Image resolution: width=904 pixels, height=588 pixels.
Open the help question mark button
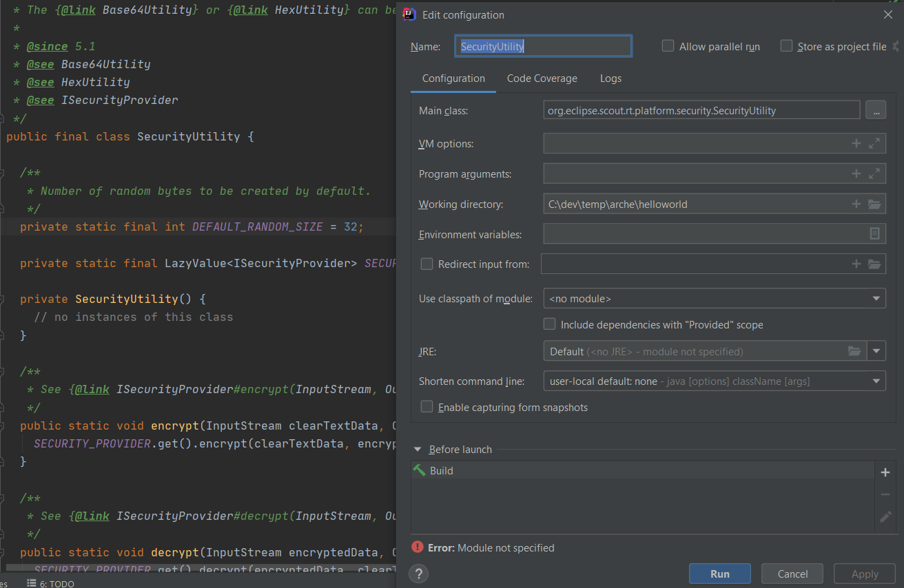pos(419,574)
